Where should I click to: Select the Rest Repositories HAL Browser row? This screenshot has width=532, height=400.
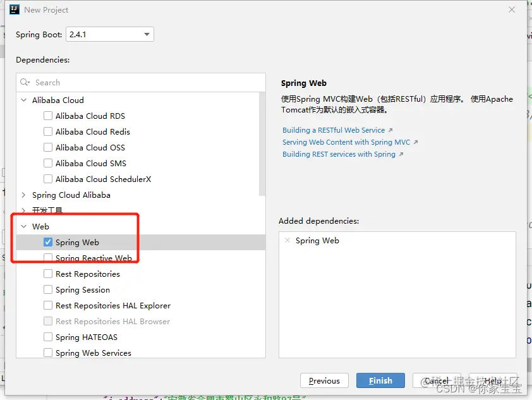141,321
